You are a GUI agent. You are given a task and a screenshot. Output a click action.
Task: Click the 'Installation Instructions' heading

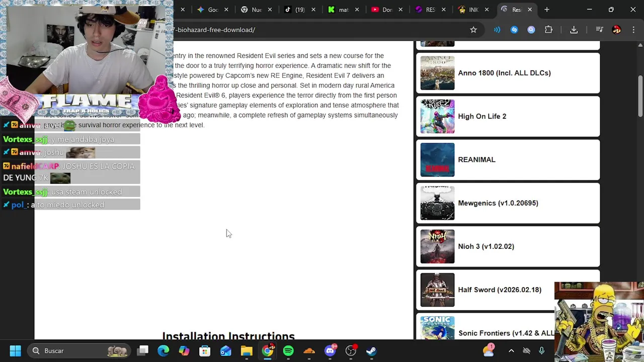(x=228, y=335)
